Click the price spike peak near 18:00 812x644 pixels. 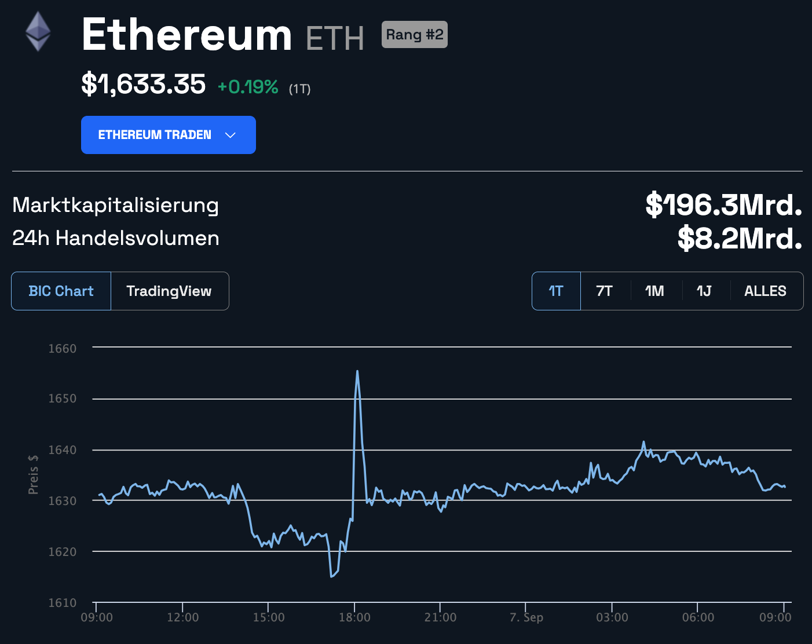[357, 371]
